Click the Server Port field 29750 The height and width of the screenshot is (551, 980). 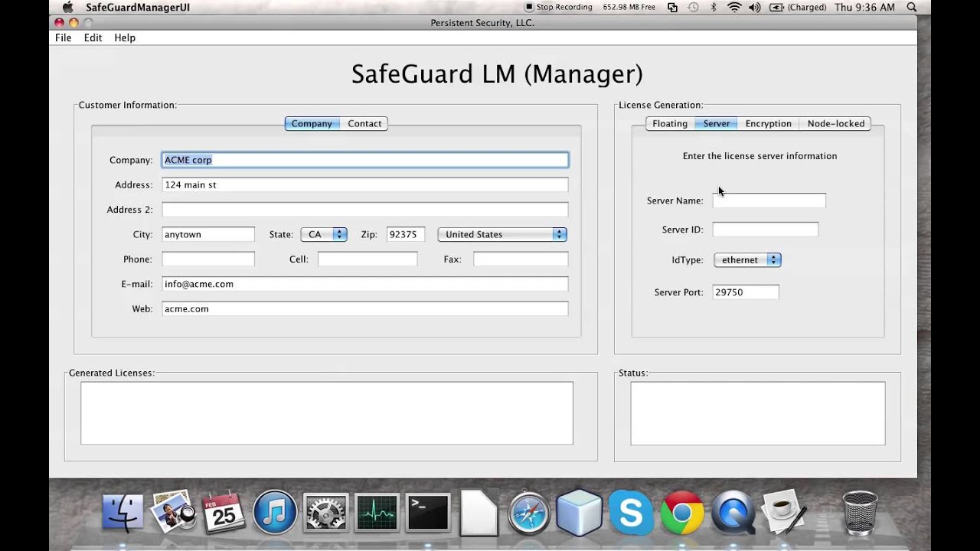pyautogui.click(x=746, y=292)
